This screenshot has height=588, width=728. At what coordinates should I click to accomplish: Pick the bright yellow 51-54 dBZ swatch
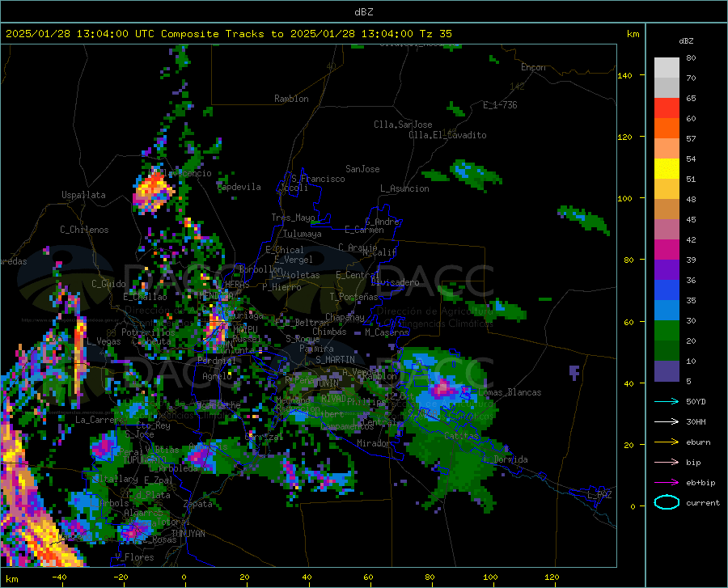pos(667,169)
